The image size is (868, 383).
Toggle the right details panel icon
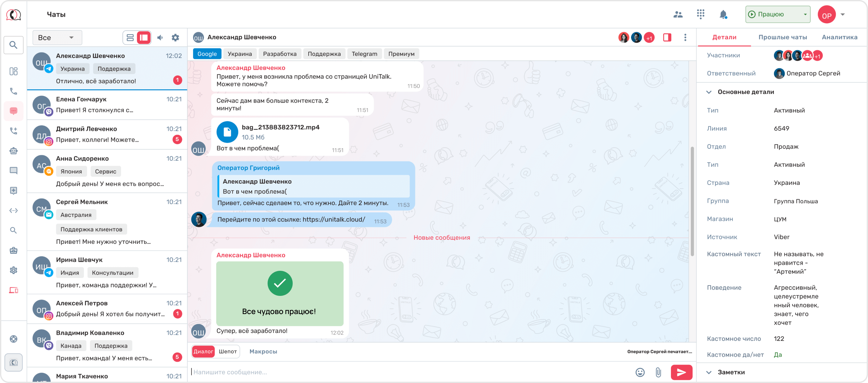[667, 37]
